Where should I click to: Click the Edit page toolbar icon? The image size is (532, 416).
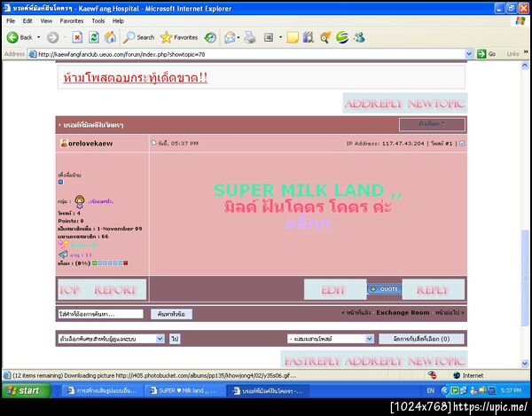coord(269,37)
